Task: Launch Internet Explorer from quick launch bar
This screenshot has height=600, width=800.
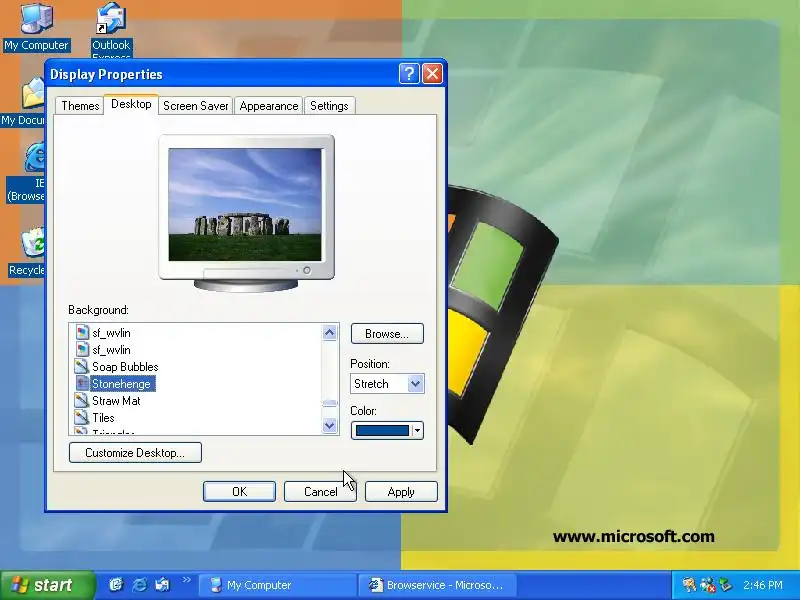Action: (x=139, y=584)
